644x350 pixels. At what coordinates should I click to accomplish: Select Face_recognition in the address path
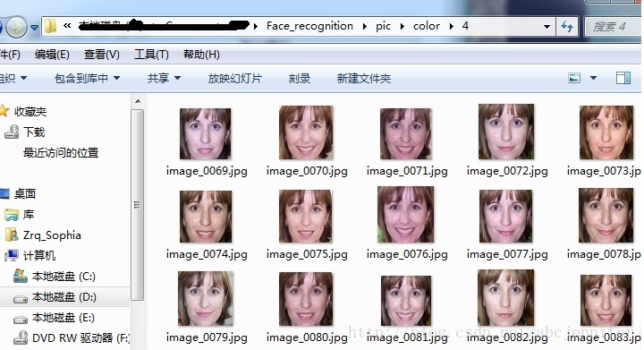309,26
